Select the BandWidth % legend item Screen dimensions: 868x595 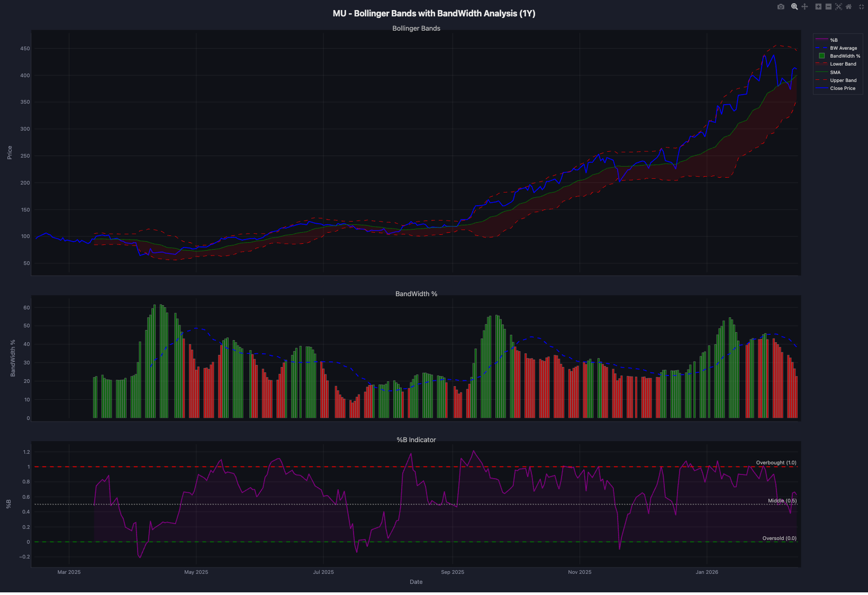click(844, 56)
